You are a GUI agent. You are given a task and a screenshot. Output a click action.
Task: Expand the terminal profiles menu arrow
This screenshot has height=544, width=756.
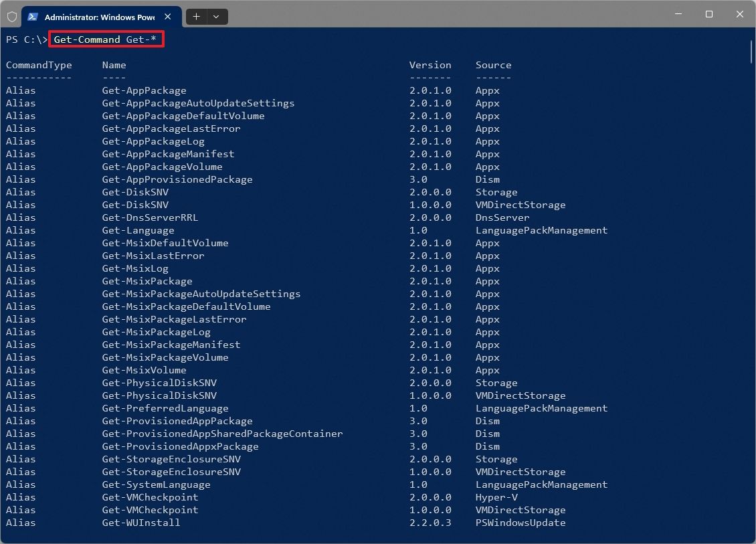coord(215,17)
